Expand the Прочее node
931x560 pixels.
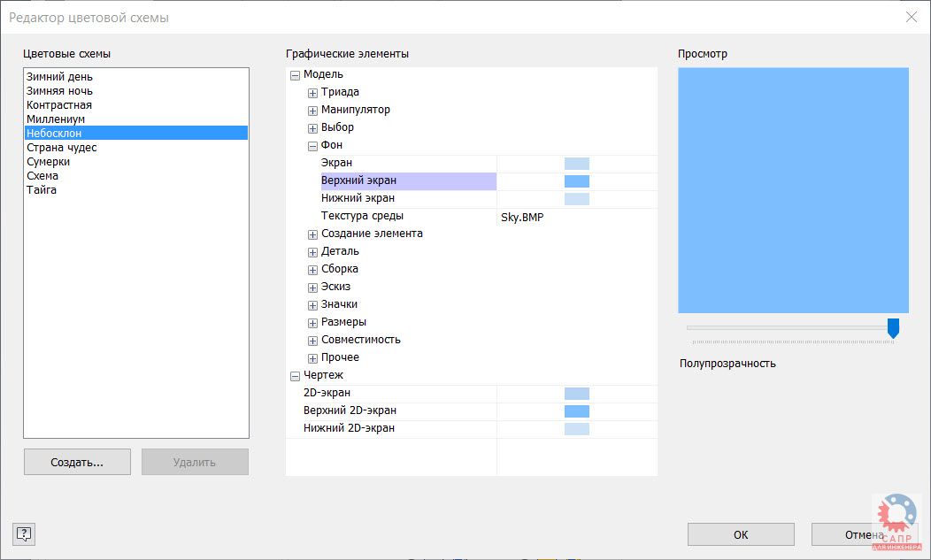point(313,358)
